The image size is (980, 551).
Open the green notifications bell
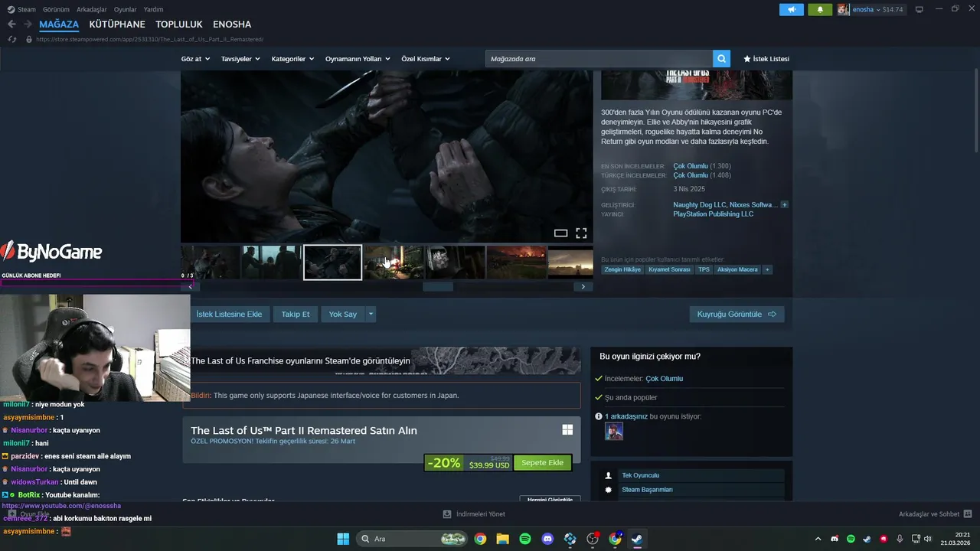click(x=820, y=9)
